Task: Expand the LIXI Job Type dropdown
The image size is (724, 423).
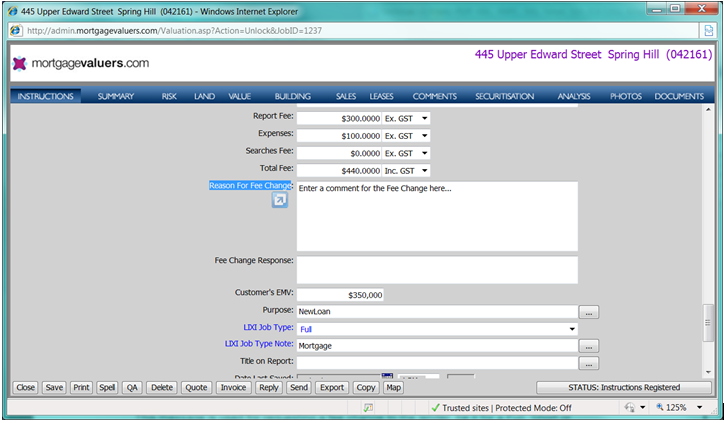Action: point(572,329)
